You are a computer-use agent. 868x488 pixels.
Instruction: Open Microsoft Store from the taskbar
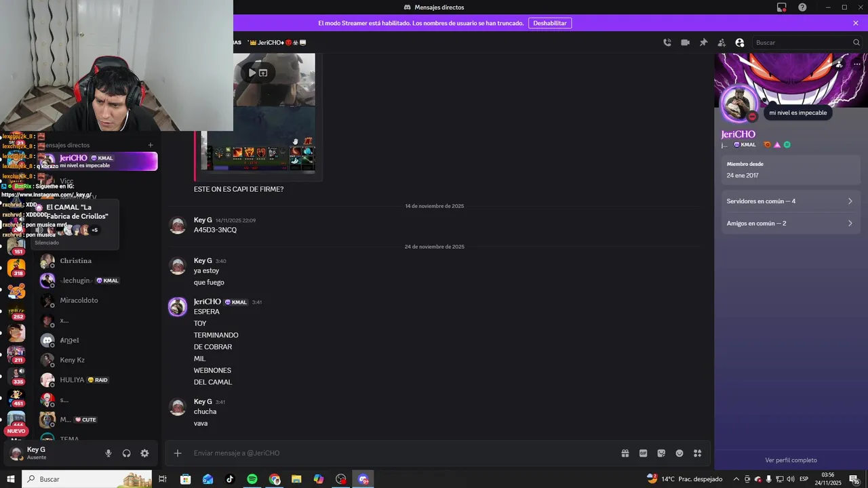click(185, 479)
